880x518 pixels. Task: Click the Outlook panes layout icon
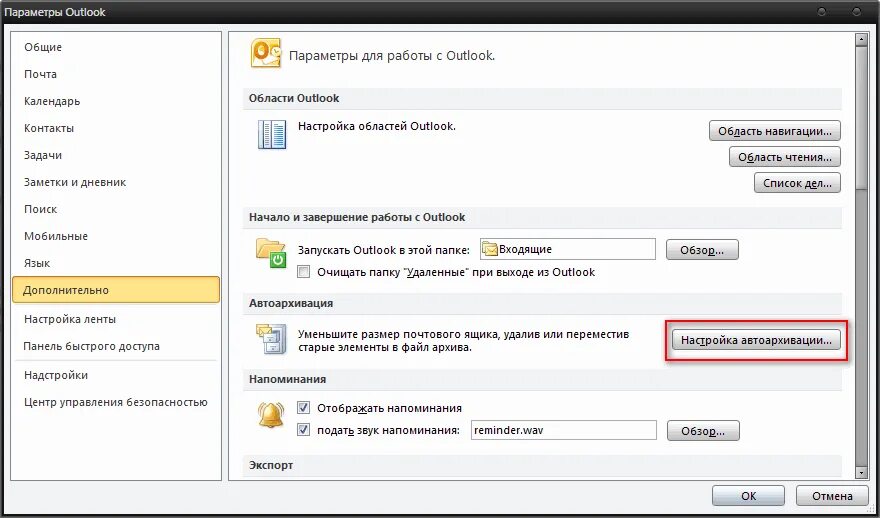(272, 135)
